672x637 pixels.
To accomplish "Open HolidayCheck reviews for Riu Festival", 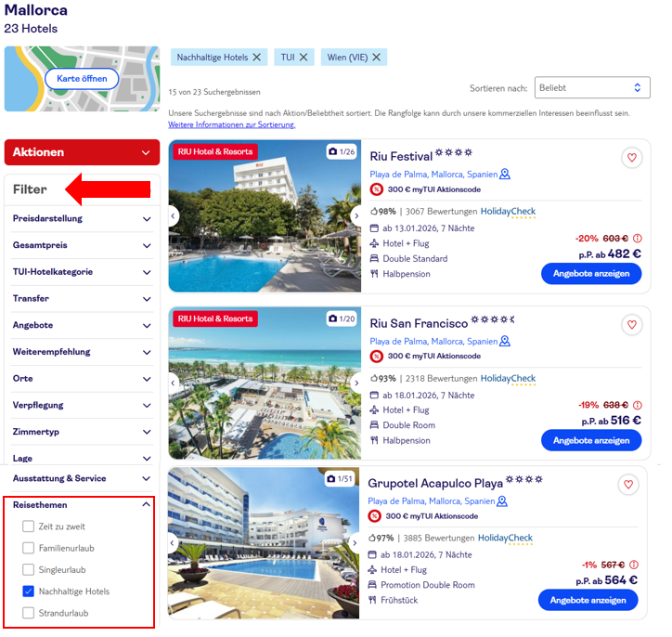I will pyautogui.click(x=508, y=212).
